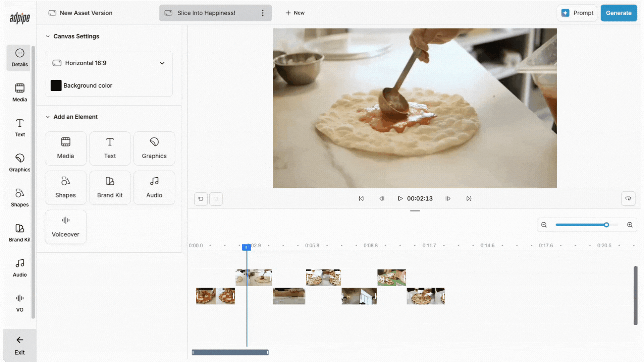The image size is (644, 362).
Task: Add a Shapes element
Action: [65, 187]
